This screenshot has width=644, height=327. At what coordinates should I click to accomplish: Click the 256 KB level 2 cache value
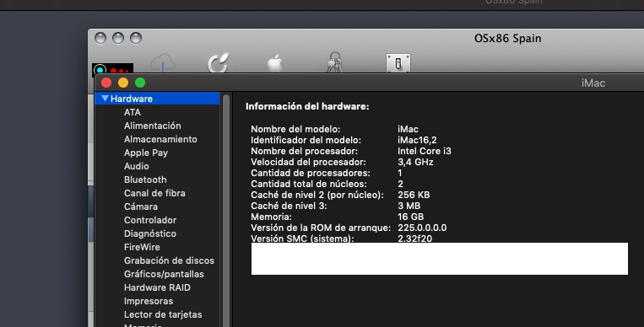[414, 195]
